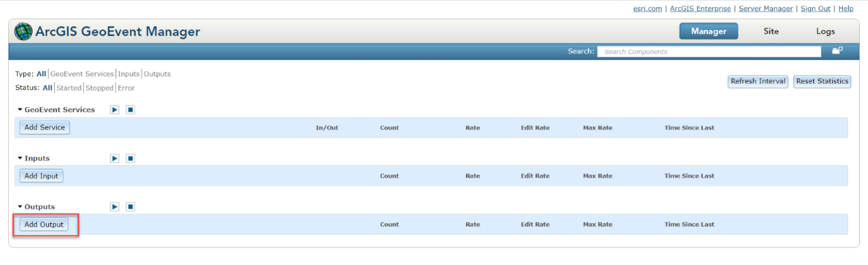Click the Add Input button
Screen dimensions: 868x265
(x=41, y=176)
